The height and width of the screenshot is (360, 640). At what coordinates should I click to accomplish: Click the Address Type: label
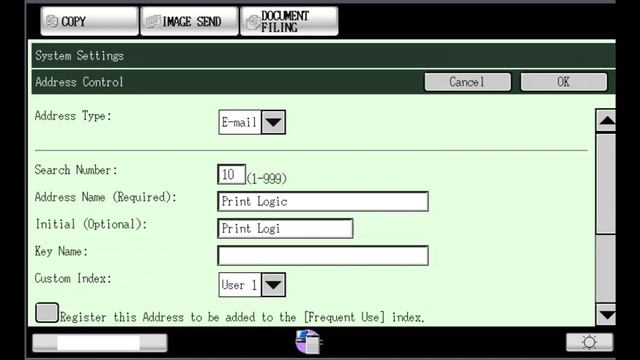tap(73, 116)
